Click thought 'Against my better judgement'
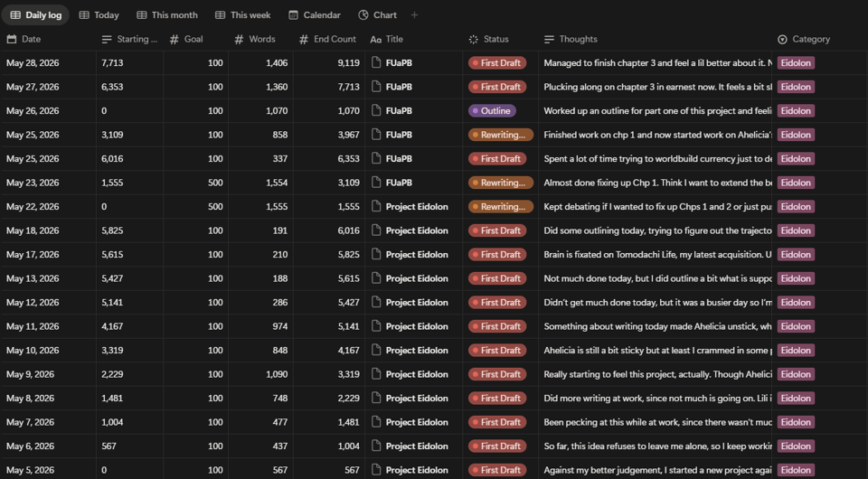868x479 pixels. tap(656, 470)
